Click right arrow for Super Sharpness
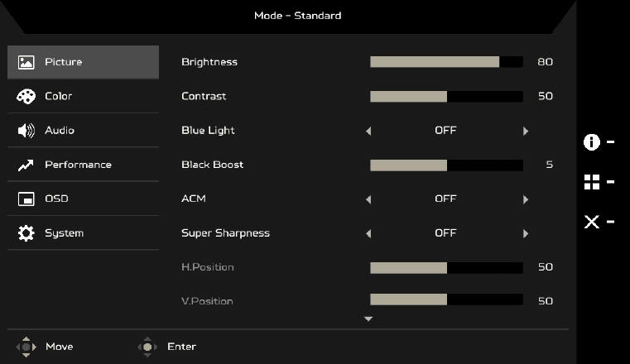This screenshot has width=630, height=364. pos(526,233)
